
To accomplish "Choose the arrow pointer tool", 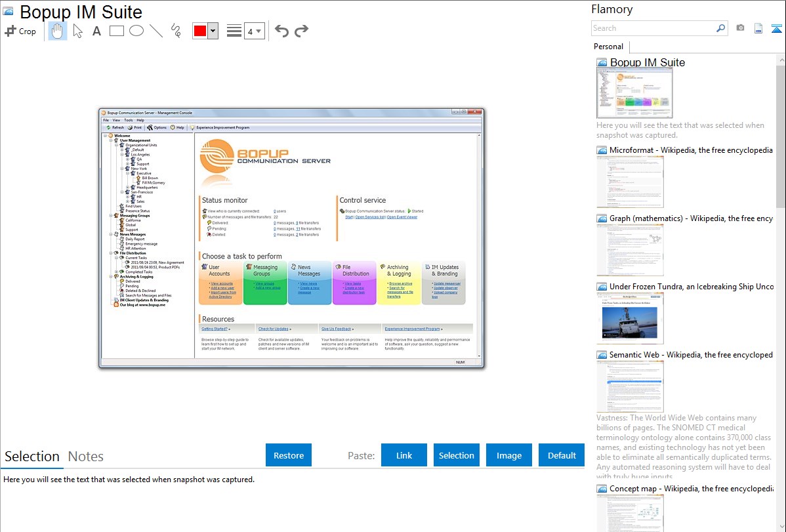I will click(x=77, y=31).
